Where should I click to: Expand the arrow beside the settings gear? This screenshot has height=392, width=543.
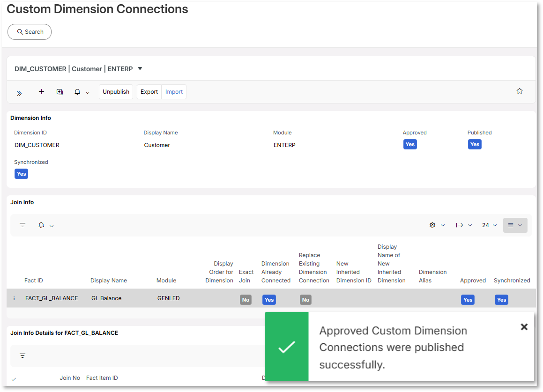443,225
